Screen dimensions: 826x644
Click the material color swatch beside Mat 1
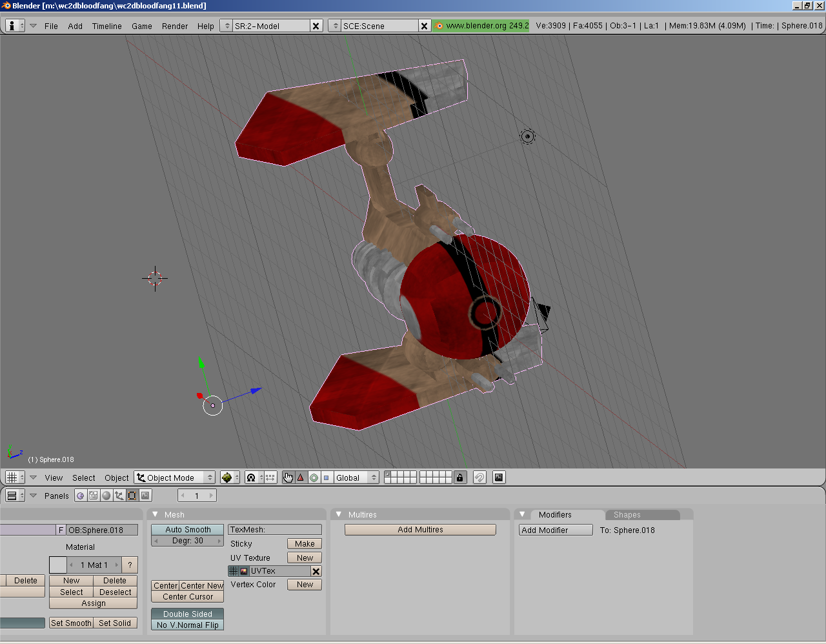coord(58,565)
